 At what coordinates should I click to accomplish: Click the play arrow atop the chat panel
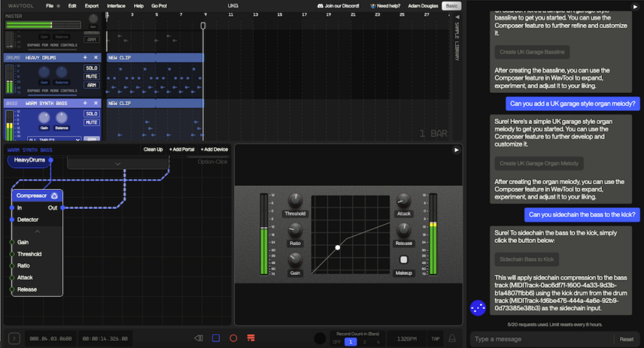click(635, 7)
